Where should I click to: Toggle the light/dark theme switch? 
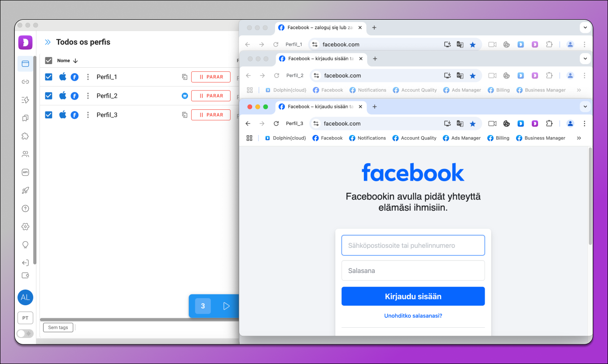(x=25, y=334)
